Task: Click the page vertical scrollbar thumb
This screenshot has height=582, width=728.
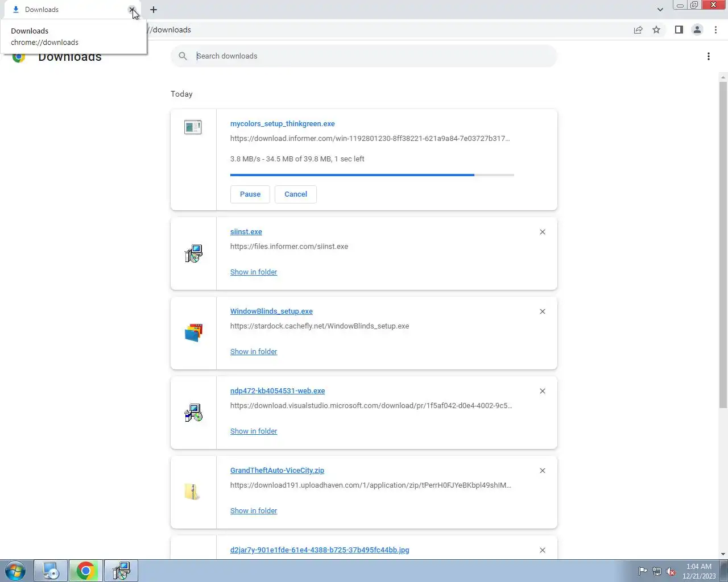Action: tap(723, 244)
